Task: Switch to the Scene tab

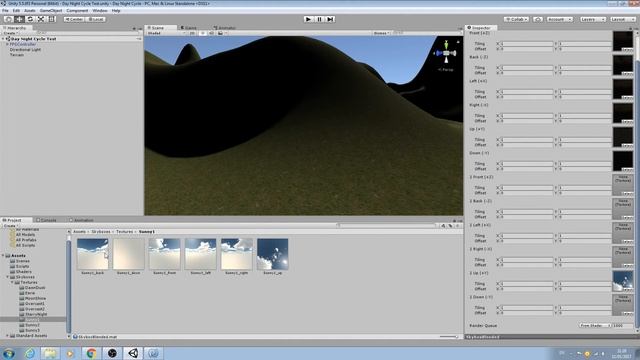Action: pyautogui.click(x=161, y=28)
